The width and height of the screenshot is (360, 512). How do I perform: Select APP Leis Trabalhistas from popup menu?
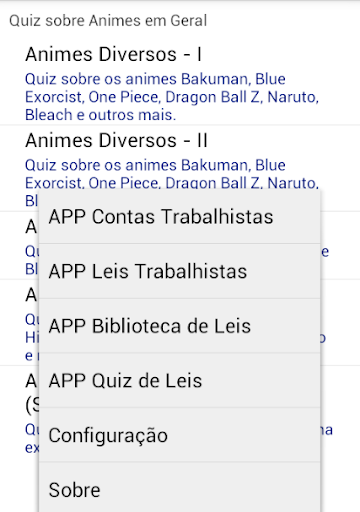180,271
